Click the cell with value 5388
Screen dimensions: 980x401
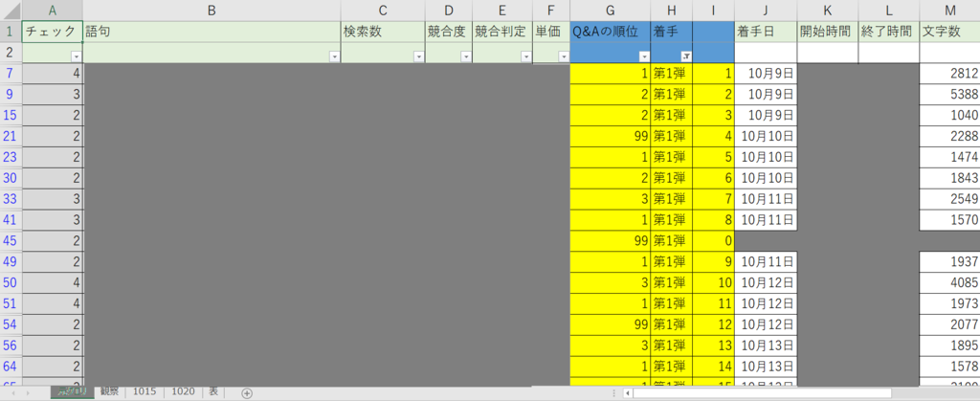(949, 95)
